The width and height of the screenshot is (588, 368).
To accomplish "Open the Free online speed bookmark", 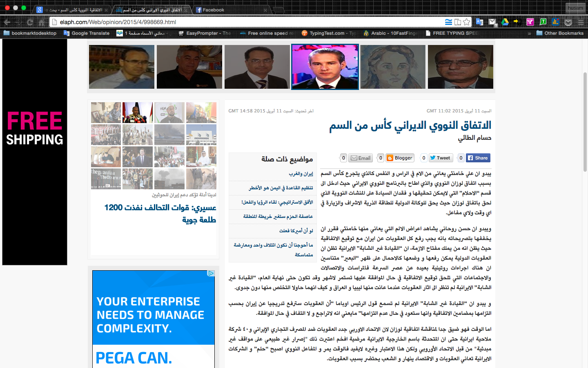I will point(267,33).
